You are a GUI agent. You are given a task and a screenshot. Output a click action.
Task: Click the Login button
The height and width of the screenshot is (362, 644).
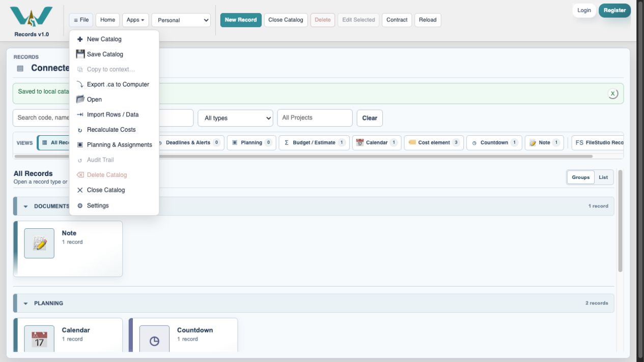pos(584,10)
